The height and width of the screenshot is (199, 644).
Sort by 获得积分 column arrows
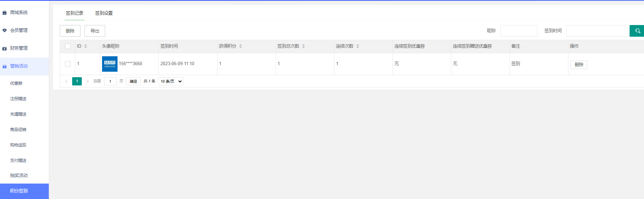pyautogui.click(x=241, y=46)
